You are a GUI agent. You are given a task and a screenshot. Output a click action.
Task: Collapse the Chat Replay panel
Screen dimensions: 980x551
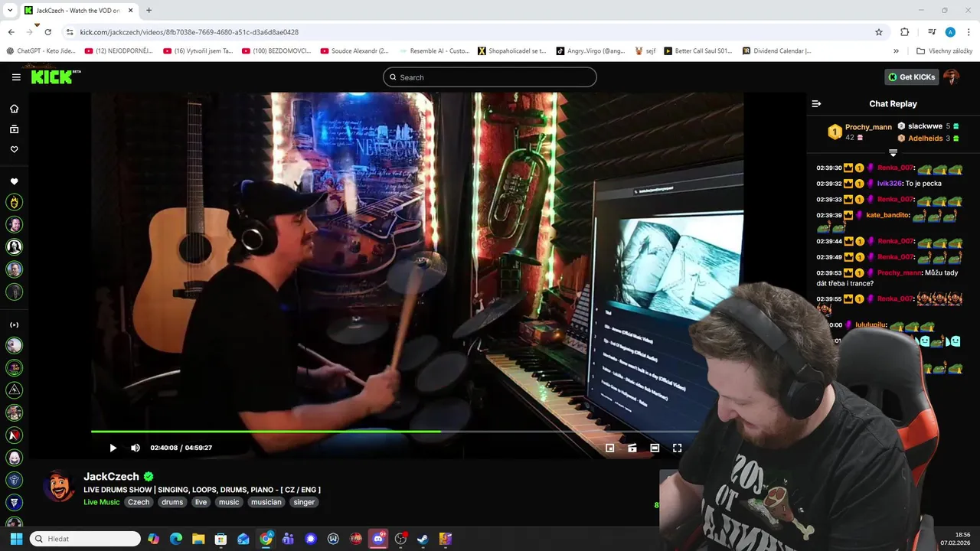click(816, 103)
